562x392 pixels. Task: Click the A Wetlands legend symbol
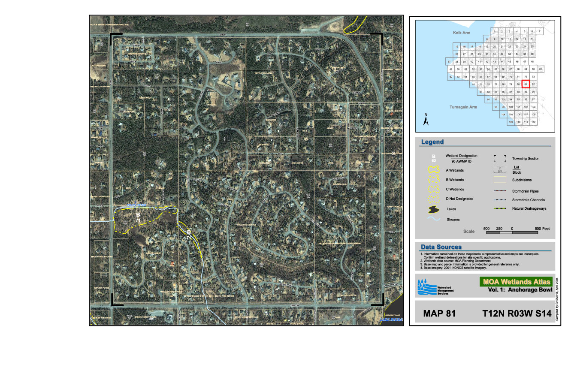pyautogui.click(x=434, y=170)
